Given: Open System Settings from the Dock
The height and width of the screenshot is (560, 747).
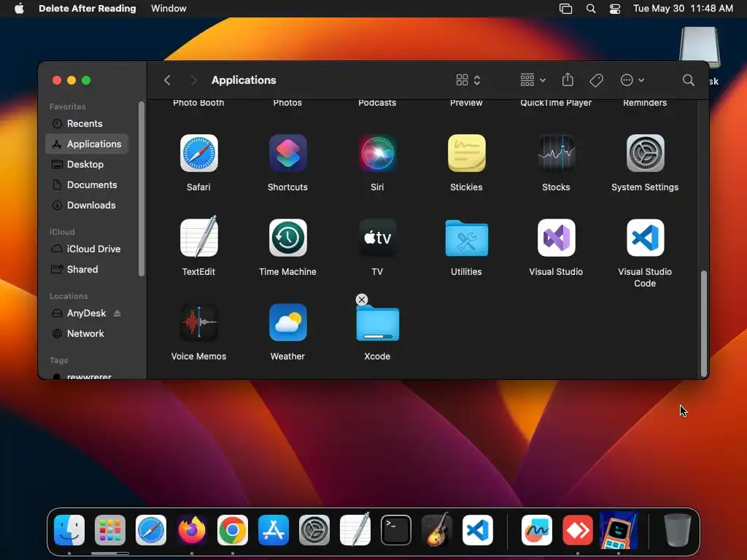Looking at the screenshot, I should 314,529.
